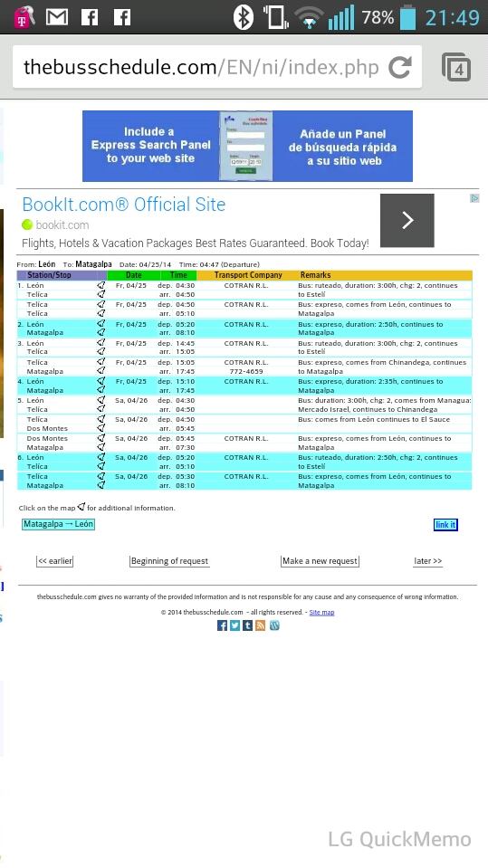Viewport: 488px width, 868px height.
Task: Tap the T-Mobile notification icon in status bar
Action: pos(24,17)
